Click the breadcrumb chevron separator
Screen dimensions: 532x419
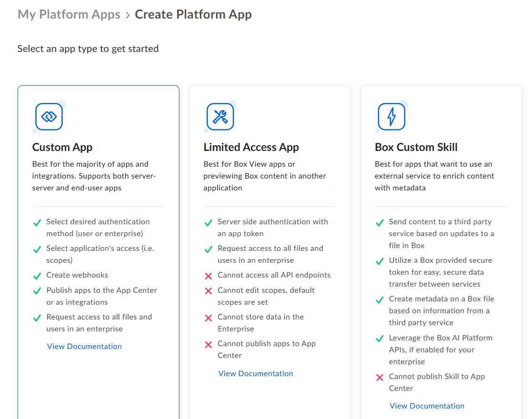click(128, 15)
